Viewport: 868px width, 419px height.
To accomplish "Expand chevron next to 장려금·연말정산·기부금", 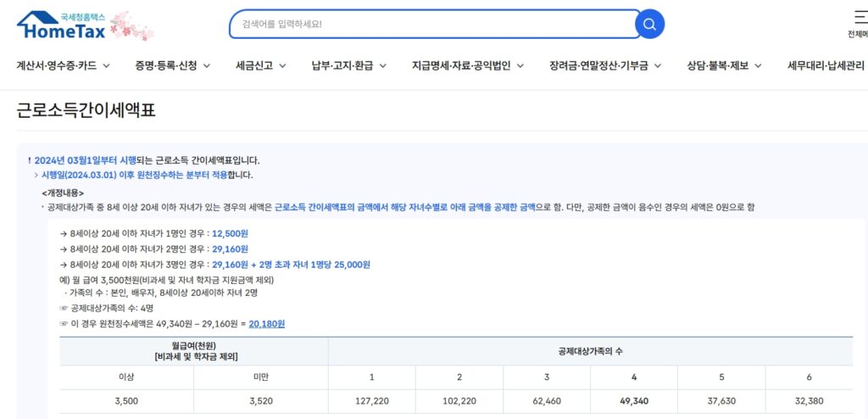I will (x=657, y=66).
